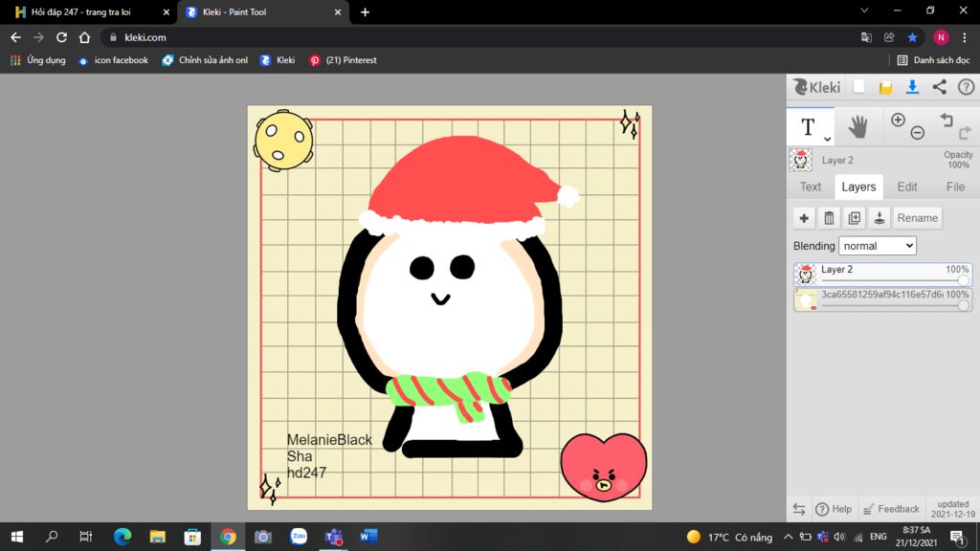Switch to the Layers tab
Image resolution: width=980 pixels, height=551 pixels.
point(858,187)
